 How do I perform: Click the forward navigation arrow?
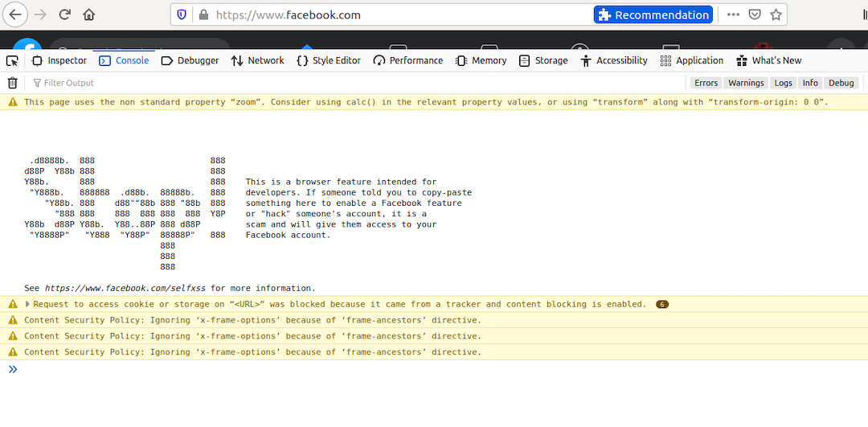click(x=40, y=15)
